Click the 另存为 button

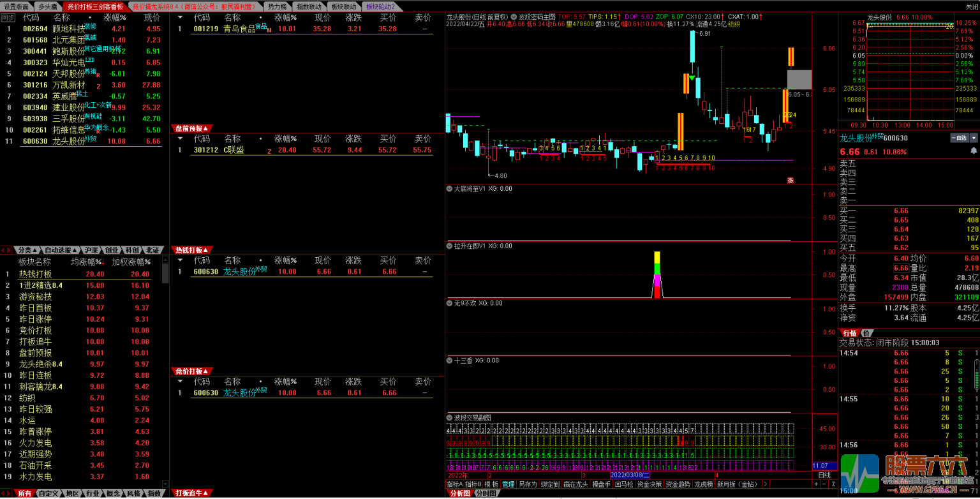pyautogui.click(x=527, y=484)
